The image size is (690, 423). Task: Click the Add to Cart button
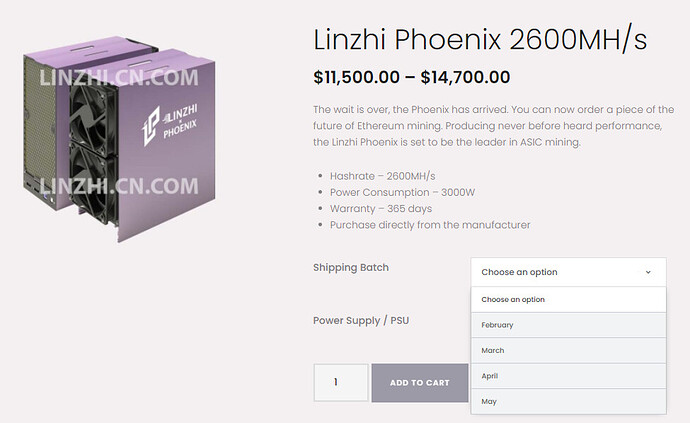coord(420,383)
